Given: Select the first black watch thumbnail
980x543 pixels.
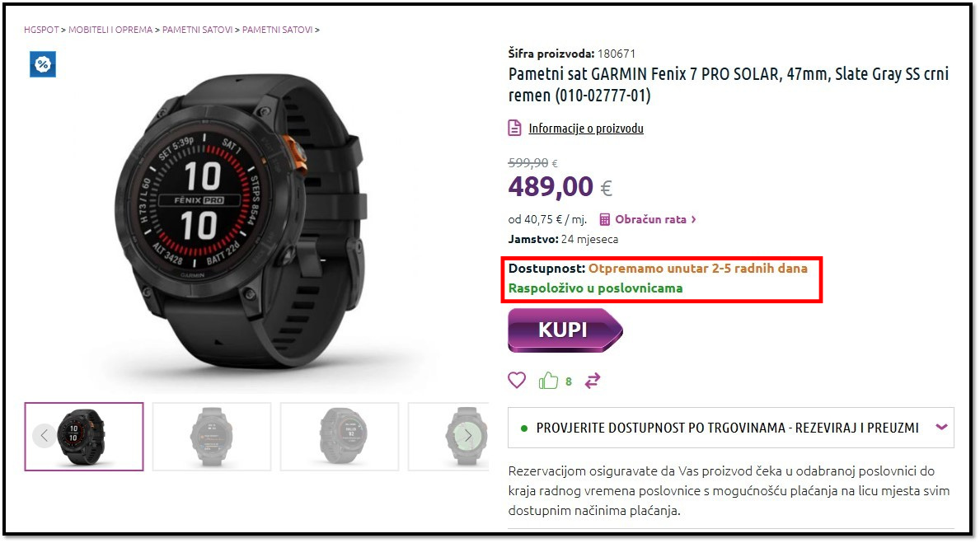Looking at the screenshot, I should [84, 436].
